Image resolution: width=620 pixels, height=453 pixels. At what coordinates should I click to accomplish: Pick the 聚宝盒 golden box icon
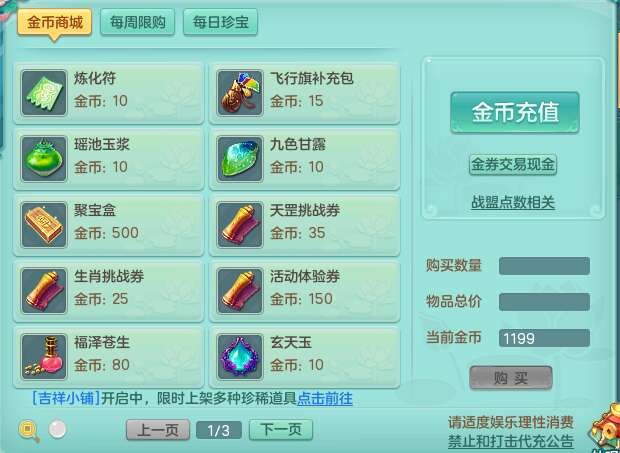[44, 225]
